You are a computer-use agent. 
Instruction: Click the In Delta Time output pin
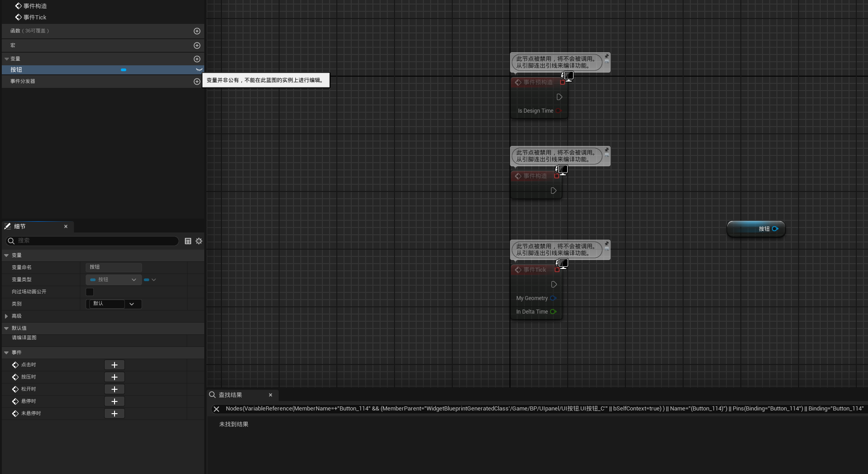553,312
